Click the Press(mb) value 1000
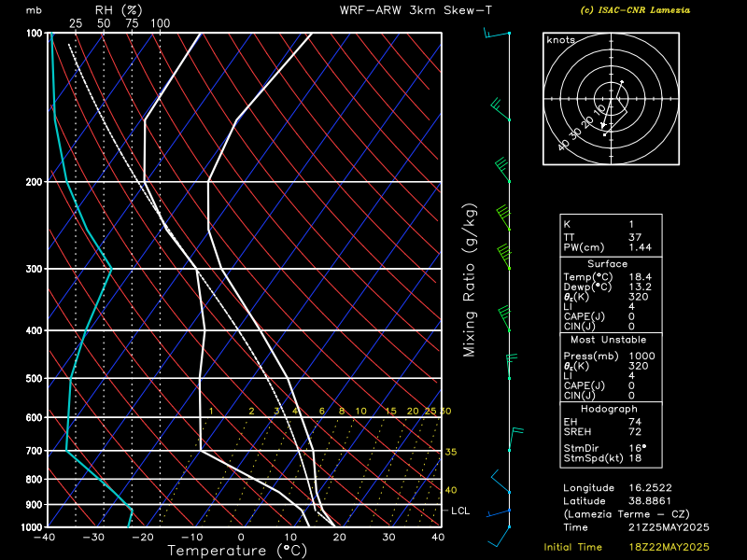 641,356
